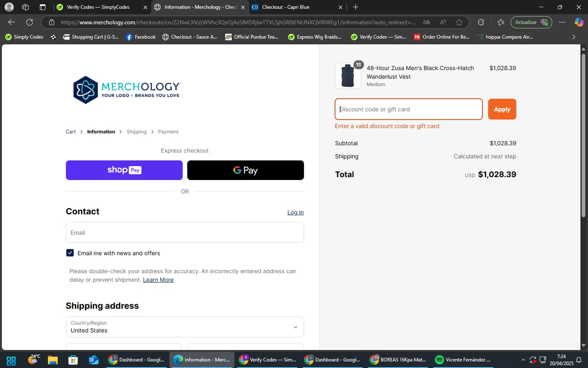Show more bookmarks bar items chevron
This screenshot has height=368, width=588.
(x=573, y=37)
